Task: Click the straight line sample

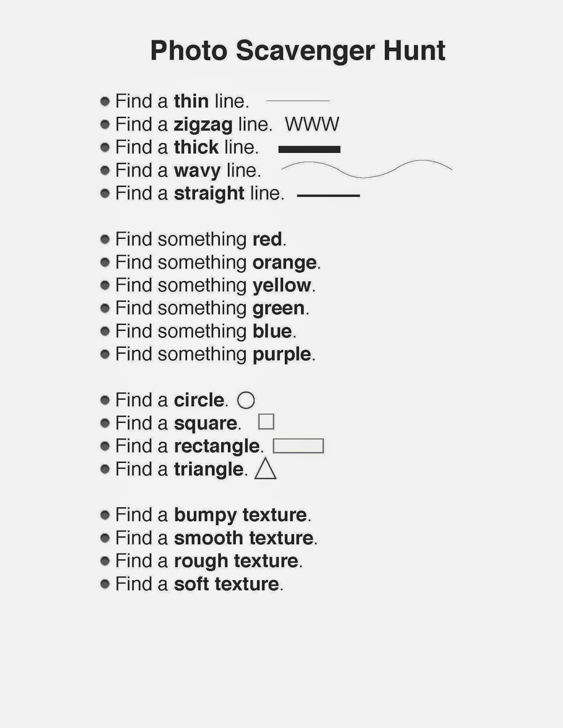Action: [329, 196]
